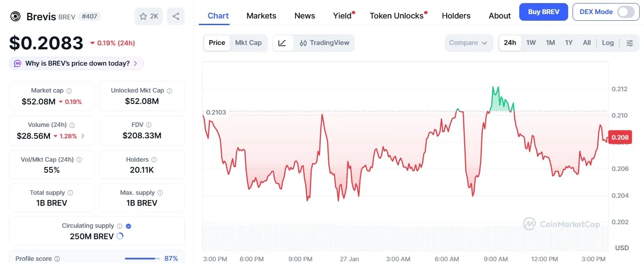This screenshot has width=644, height=263.
Task: Click the Market cap info icon
Action: click(69, 91)
